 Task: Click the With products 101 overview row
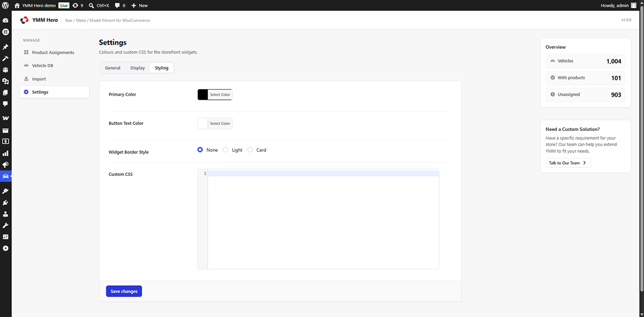(x=586, y=78)
